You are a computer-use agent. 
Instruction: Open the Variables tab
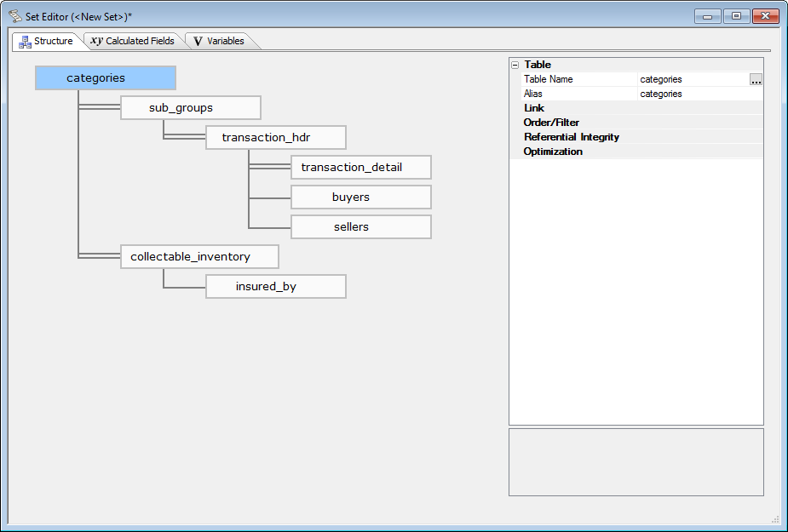(217, 41)
